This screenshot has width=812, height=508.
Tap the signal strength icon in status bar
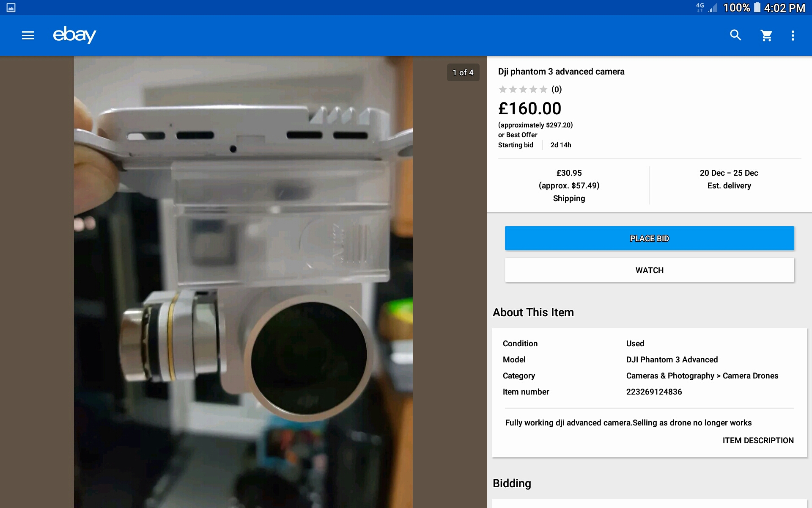[x=713, y=8]
